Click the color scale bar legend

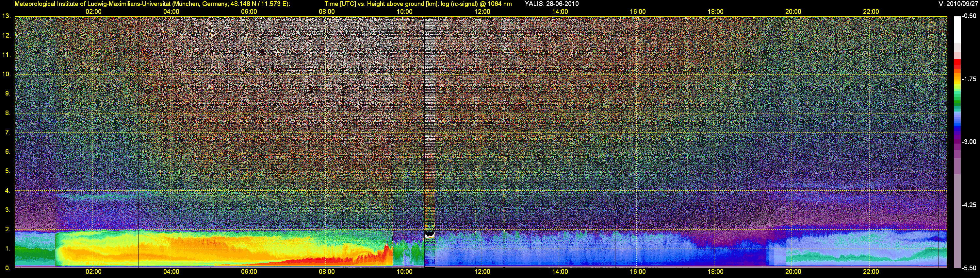(957, 142)
